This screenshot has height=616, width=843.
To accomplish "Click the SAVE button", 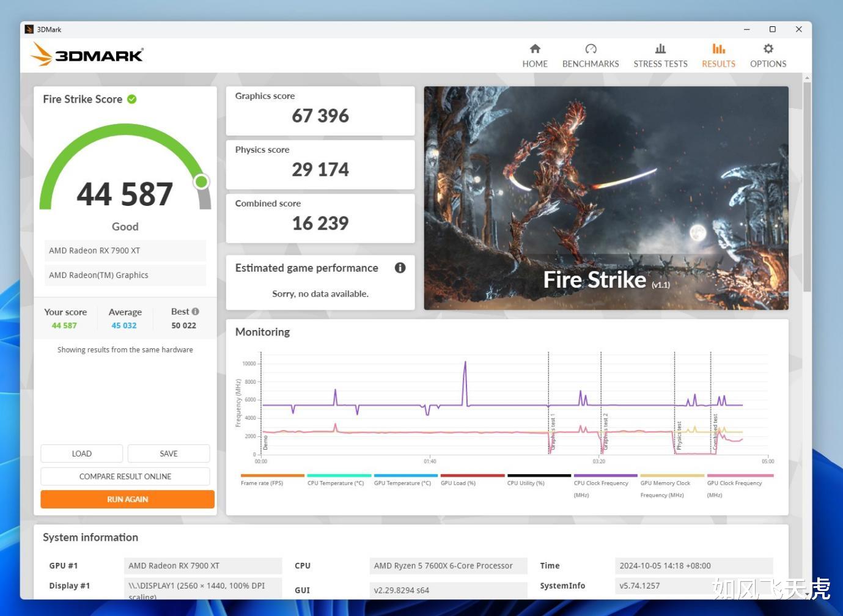I will pyautogui.click(x=169, y=453).
